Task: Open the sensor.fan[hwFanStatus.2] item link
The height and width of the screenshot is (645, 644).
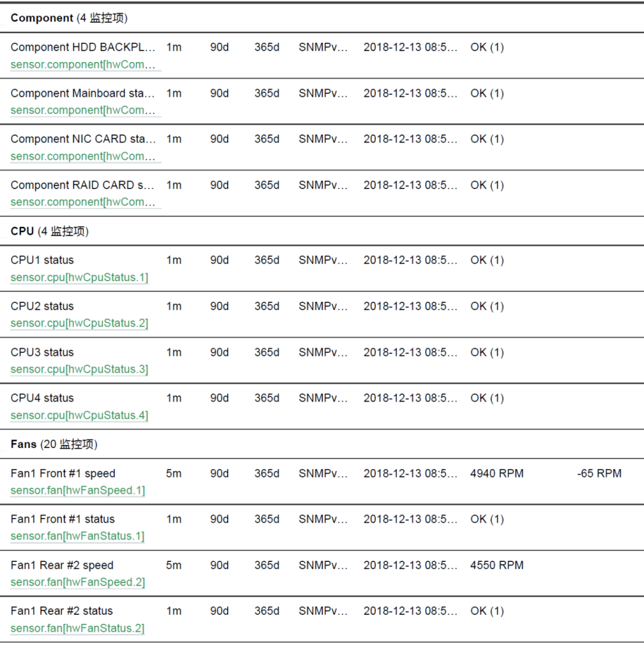Action: click(x=78, y=628)
